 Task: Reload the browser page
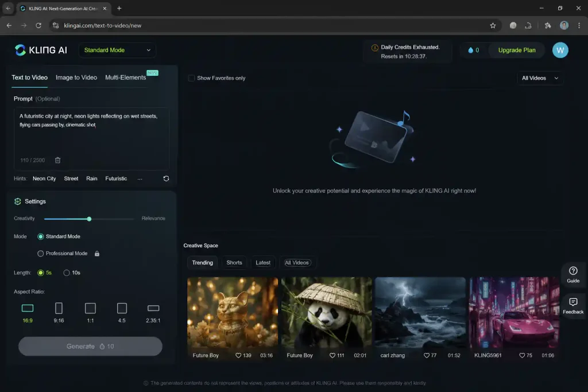38,25
